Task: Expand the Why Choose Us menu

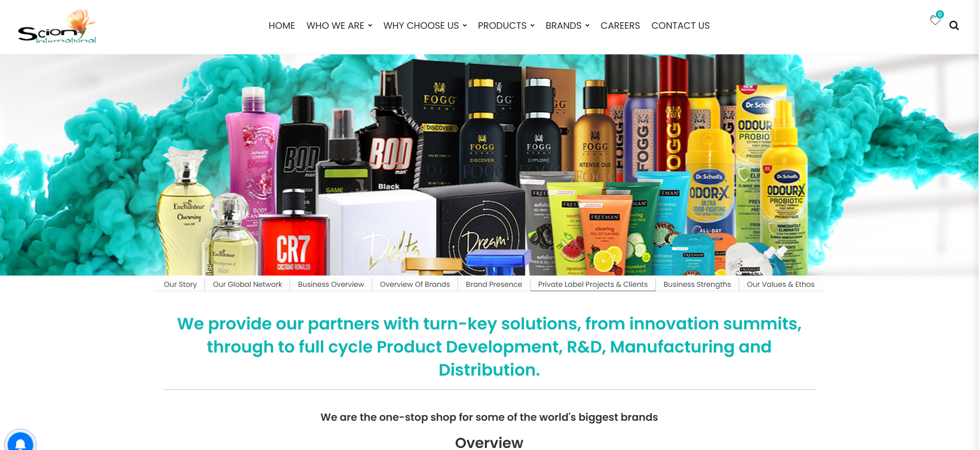Action: (x=425, y=26)
